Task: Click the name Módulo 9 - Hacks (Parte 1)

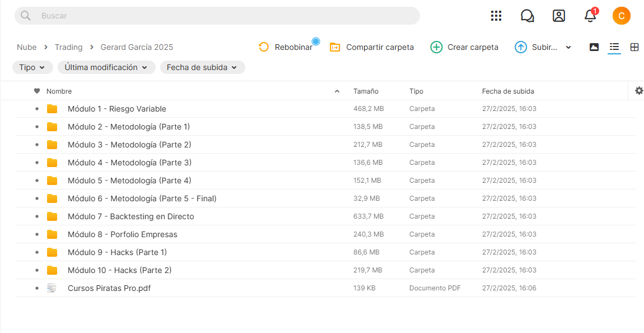Action: pos(118,252)
